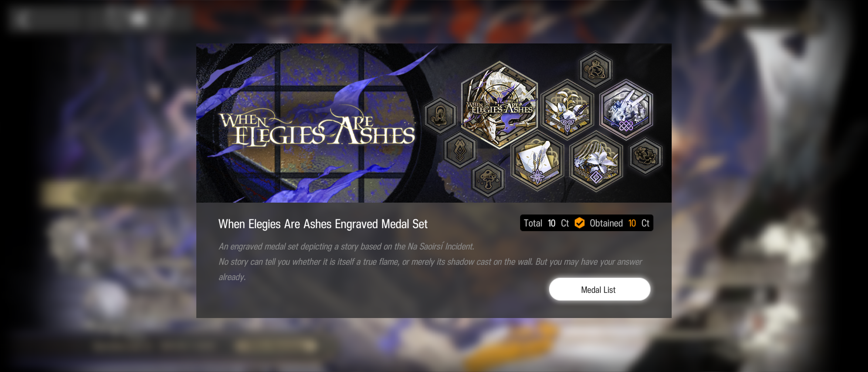
Task: Select the large When Elegies Are Ashes hexagon medal
Action: (x=499, y=105)
